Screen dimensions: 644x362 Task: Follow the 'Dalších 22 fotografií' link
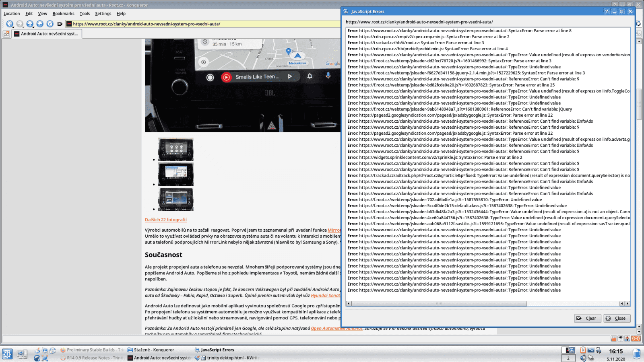166,220
